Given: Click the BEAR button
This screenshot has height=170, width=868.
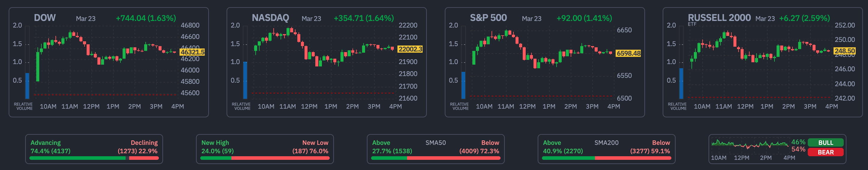Looking at the screenshot, I should 825,152.
